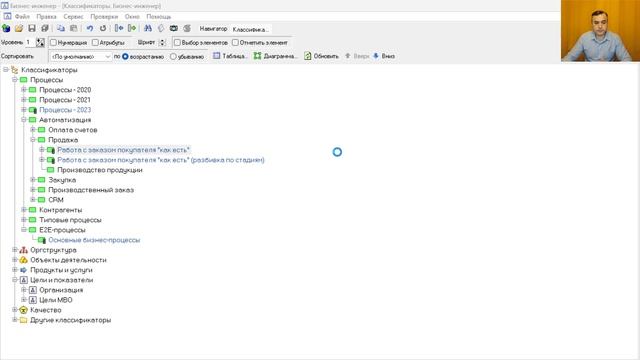Expand the Оплата счетов node
Image resolution: width=640 pixels, height=360 pixels.
[x=33, y=129]
